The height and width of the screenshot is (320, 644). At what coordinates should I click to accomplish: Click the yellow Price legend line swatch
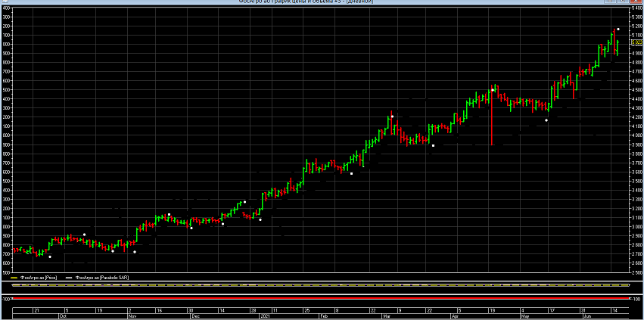[x=14, y=278]
